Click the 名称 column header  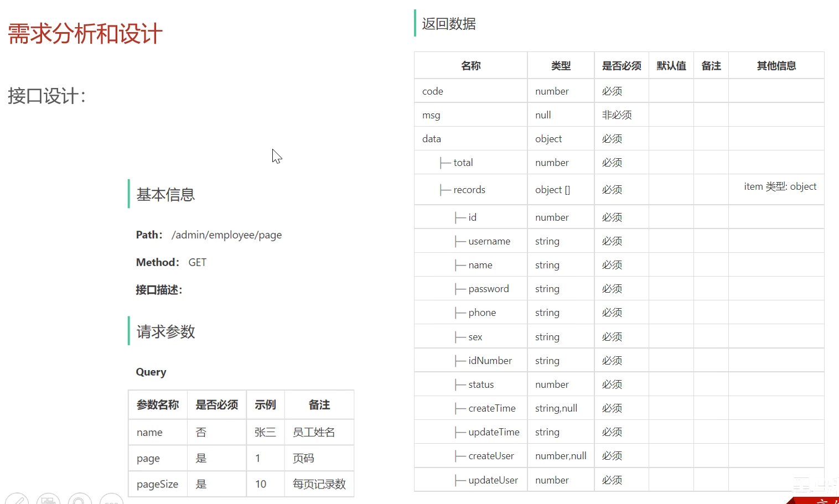(x=471, y=66)
